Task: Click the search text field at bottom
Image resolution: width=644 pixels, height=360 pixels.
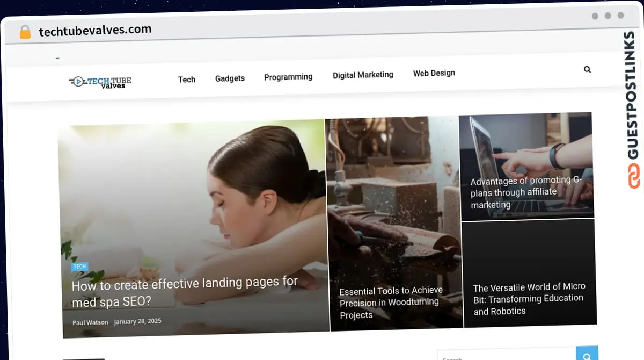Action: coord(507,355)
